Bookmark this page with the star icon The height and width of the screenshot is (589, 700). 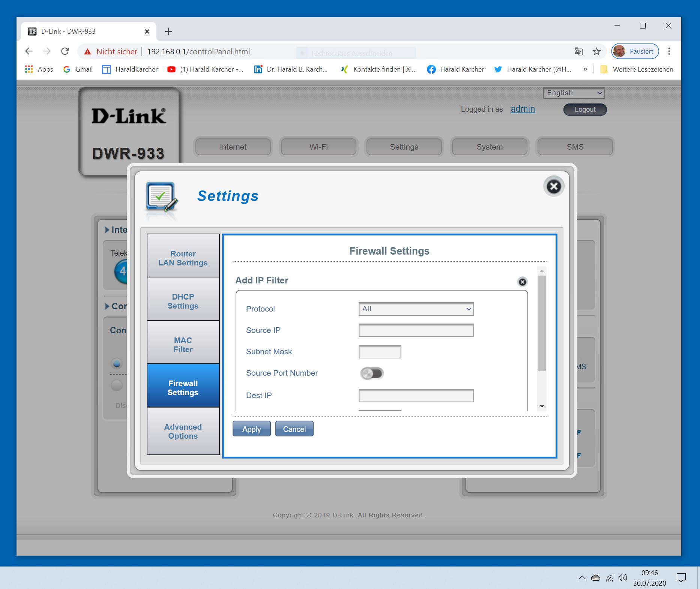(596, 51)
